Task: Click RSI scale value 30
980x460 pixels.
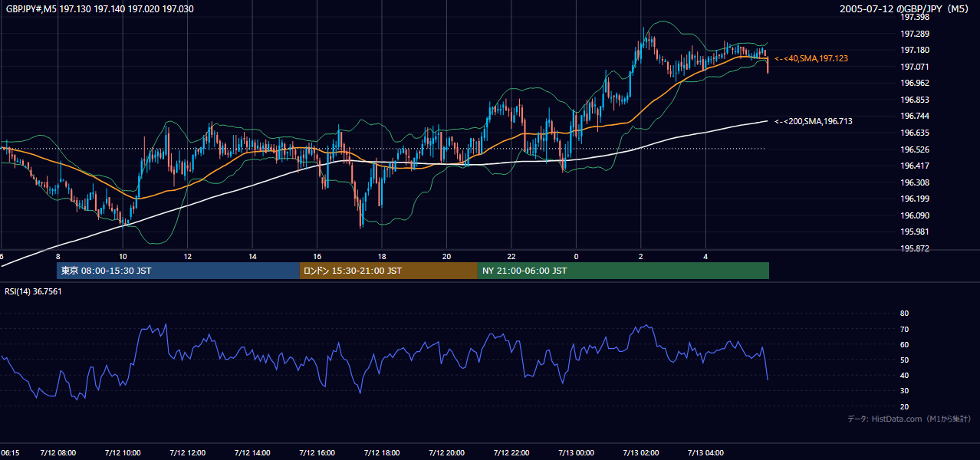Action: coord(905,391)
